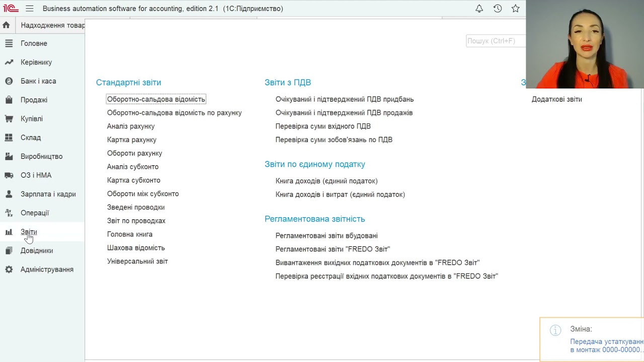The width and height of the screenshot is (644, 362).
Task: Open the Банк і каса section
Action: tap(38, 81)
